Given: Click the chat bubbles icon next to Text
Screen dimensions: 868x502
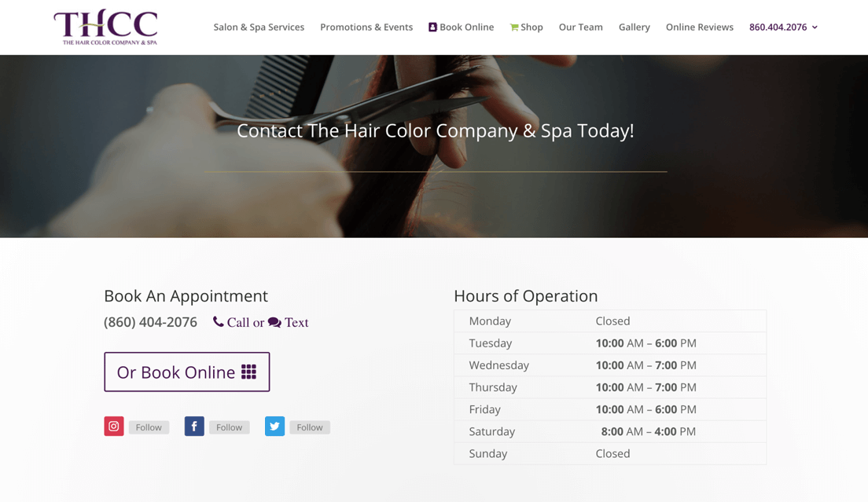Looking at the screenshot, I should [x=274, y=322].
